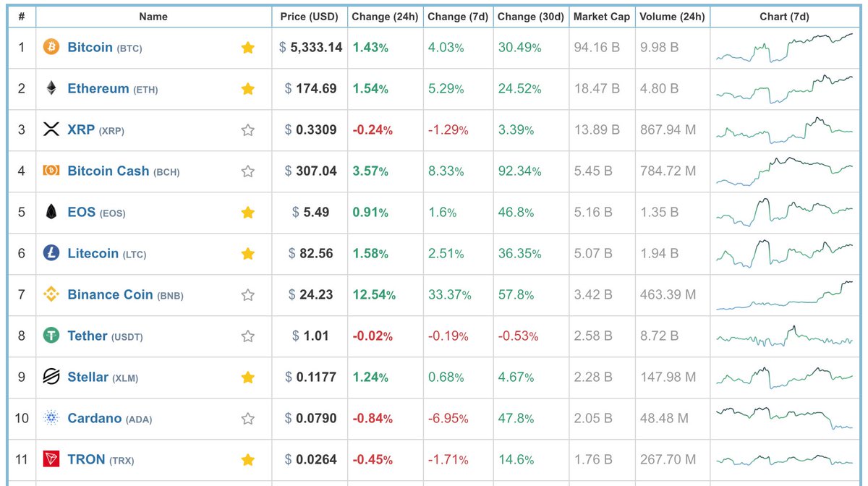Click the XRP logo icon
868x486 pixels.
click(51, 130)
